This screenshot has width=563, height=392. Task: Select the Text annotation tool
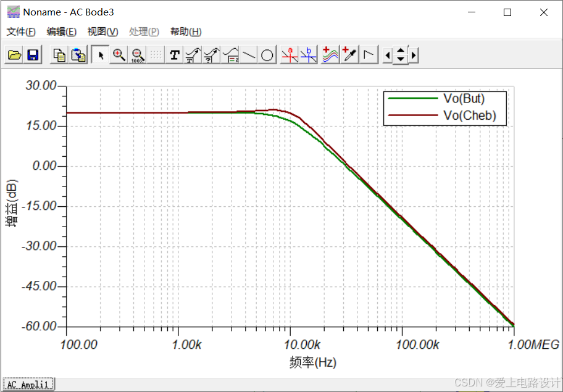click(x=175, y=55)
